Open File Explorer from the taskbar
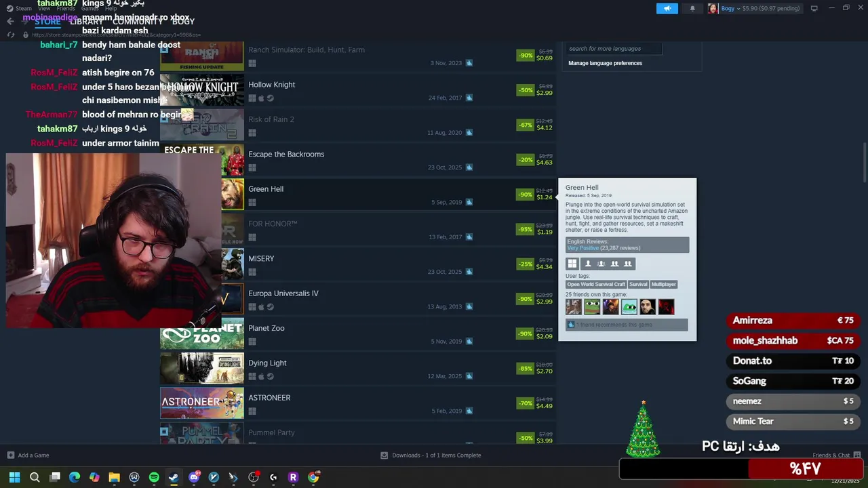Viewport: 868px width, 488px height. (114, 477)
